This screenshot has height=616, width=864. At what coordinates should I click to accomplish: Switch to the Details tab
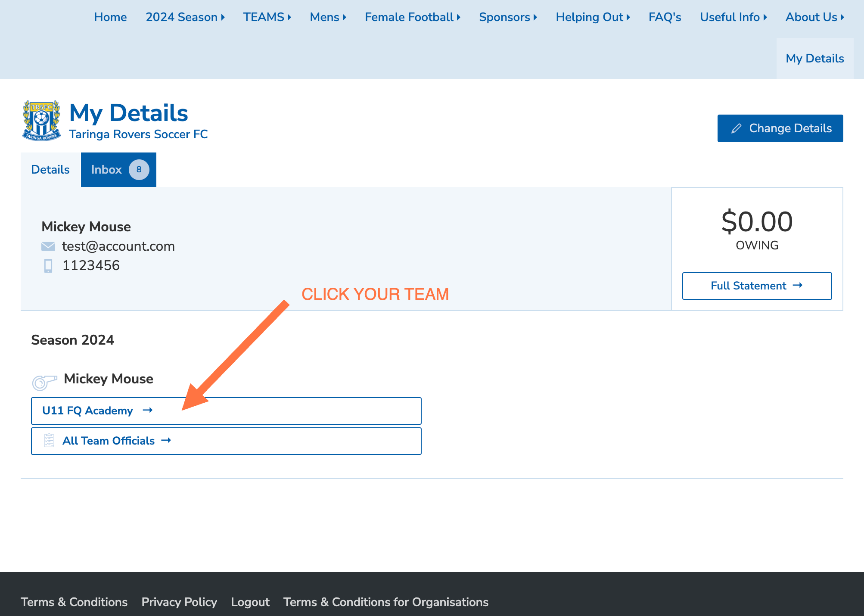point(50,170)
